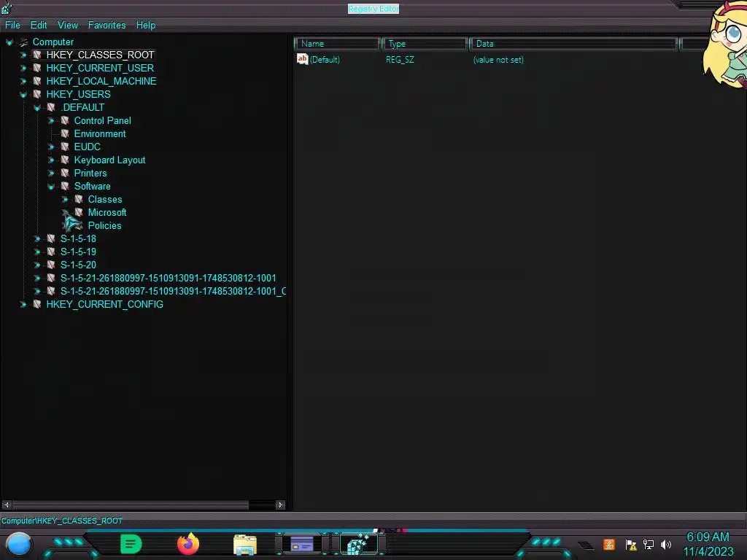Viewport: 747px width, 560px height.
Task: Click the Registry Editor title bar app icon
Action: point(7,7)
